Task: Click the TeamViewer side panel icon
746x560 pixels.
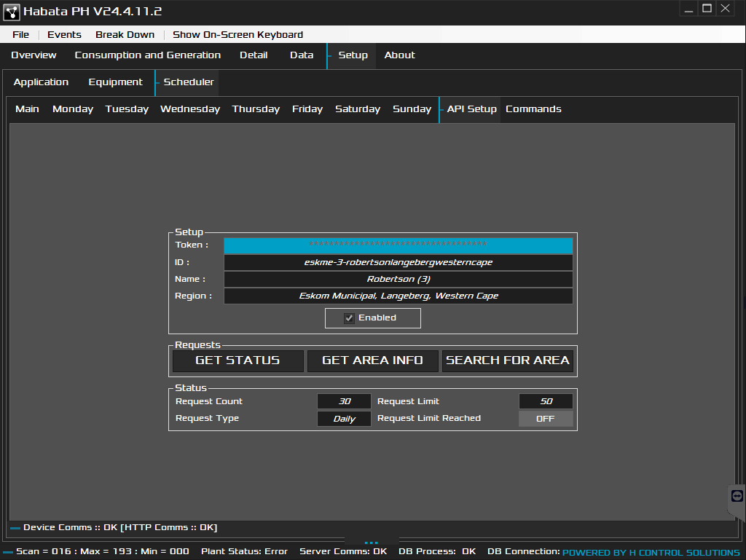Action: click(737, 497)
